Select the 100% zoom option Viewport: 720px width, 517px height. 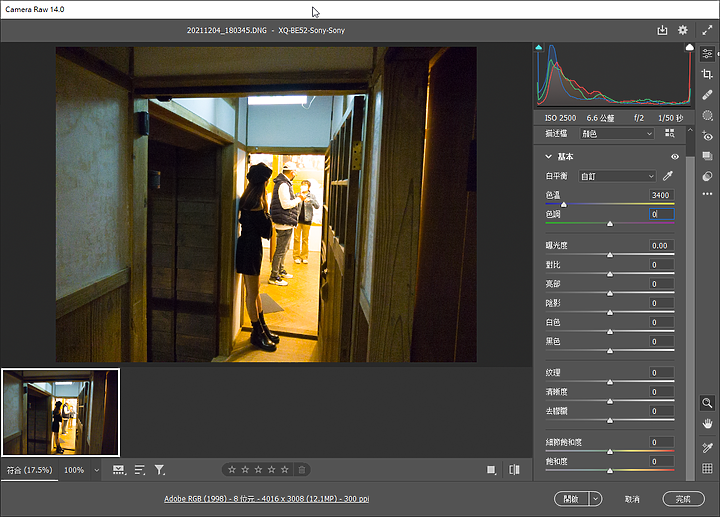coord(74,470)
